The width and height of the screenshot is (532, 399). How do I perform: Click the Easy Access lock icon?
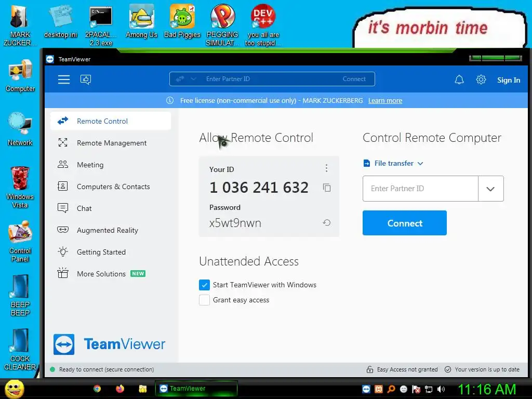point(370,369)
